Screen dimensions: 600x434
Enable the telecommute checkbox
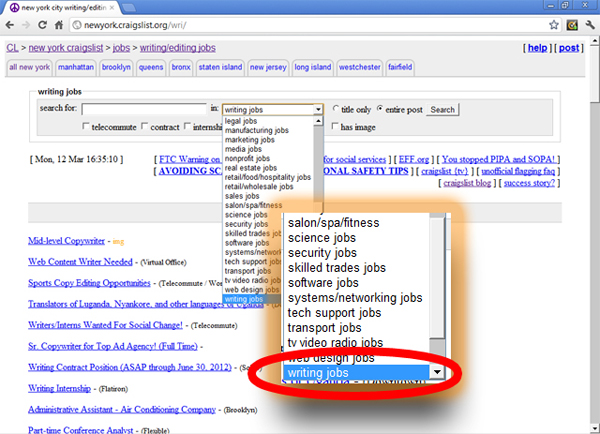[x=86, y=126]
